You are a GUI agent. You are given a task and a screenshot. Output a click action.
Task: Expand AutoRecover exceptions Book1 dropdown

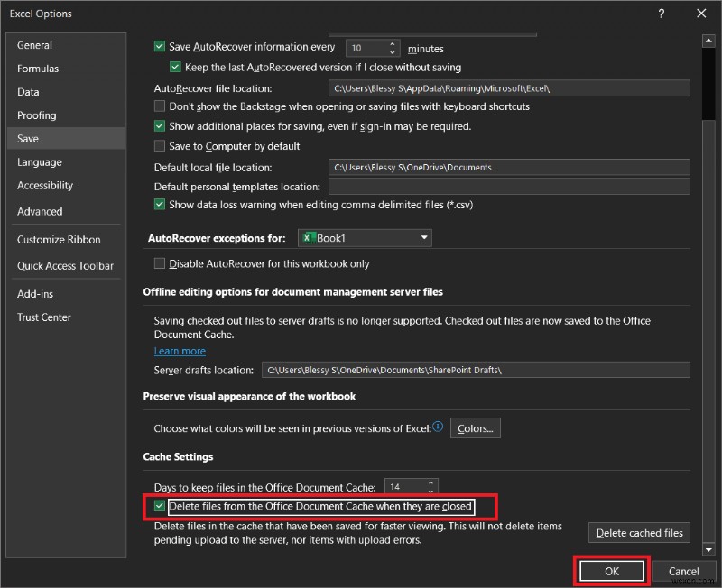point(424,238)
